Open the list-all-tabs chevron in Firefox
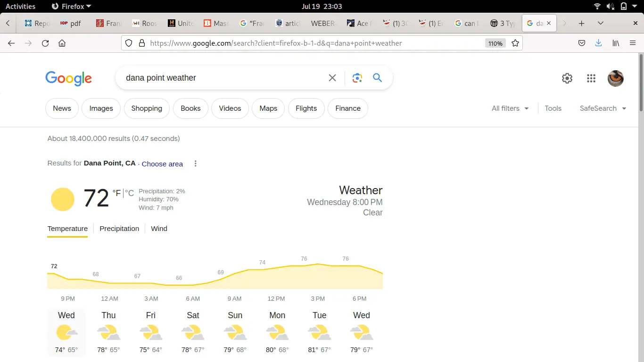Viewport: 644px width, 362px height. tap(600, 23)
